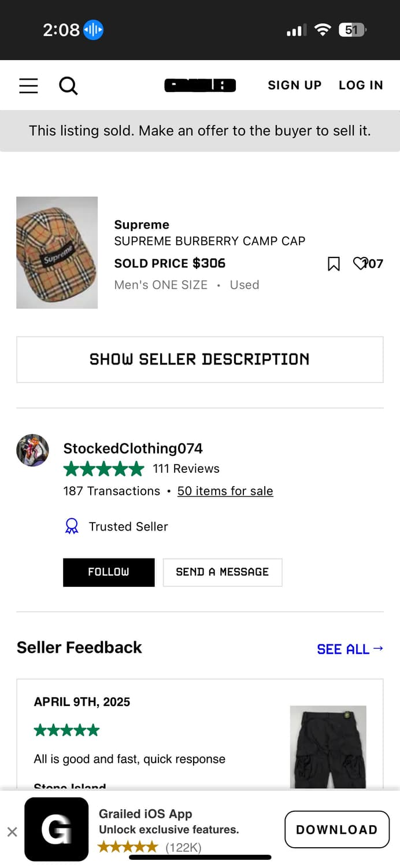The image size is (400, 868).
Task: Click the blacked-out site logo
Action: pos(200,86)
